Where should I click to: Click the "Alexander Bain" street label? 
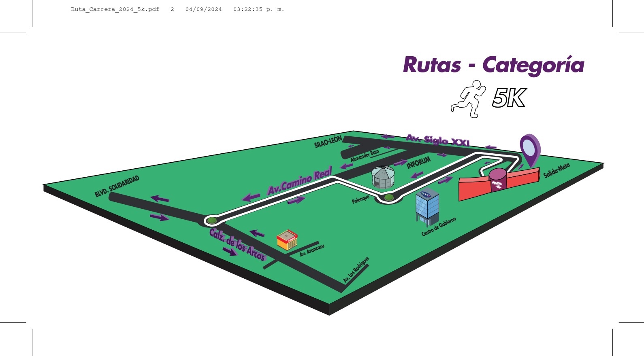click(365, 156)
